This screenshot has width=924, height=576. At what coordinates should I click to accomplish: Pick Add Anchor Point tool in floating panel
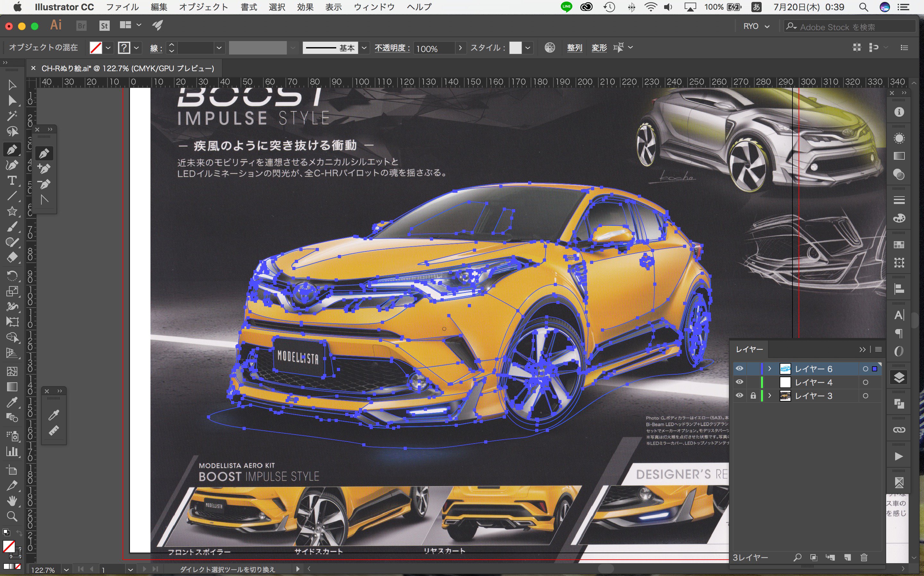click(x=44, y=168)
